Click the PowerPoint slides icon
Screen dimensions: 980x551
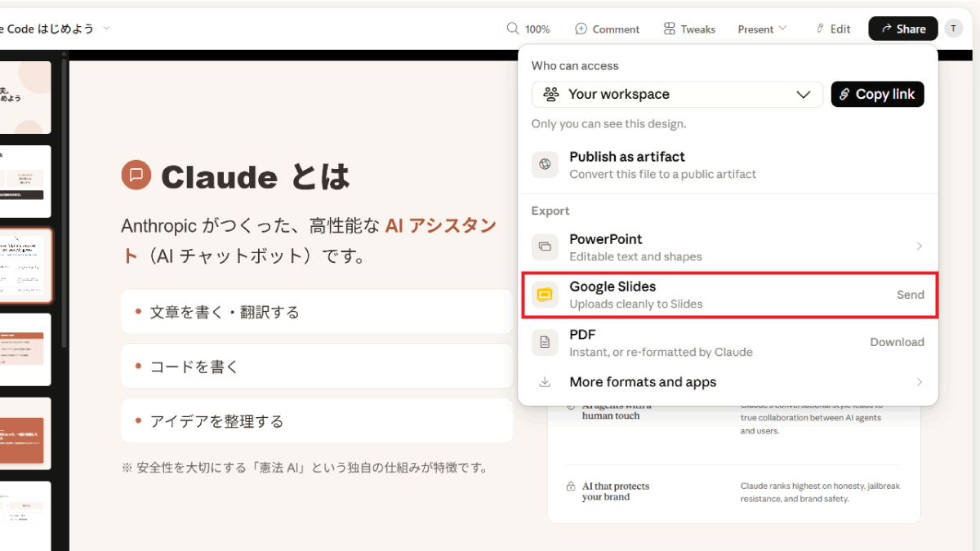coord(545,247)
